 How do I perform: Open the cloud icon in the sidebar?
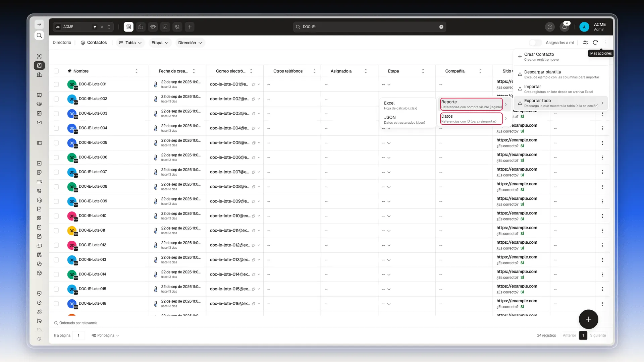coord(39,246)
